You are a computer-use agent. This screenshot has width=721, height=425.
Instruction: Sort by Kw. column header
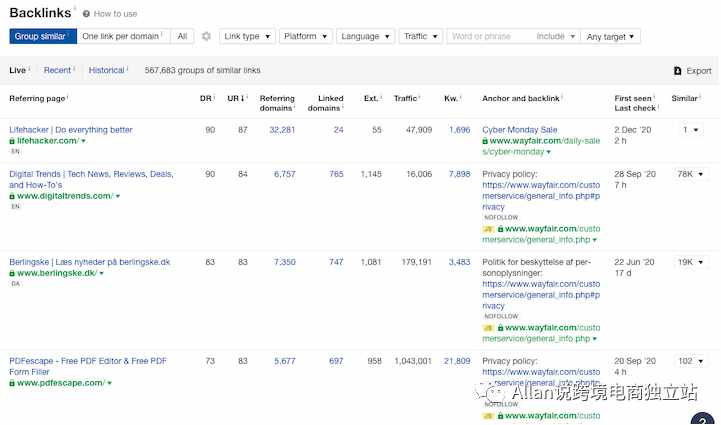[x=451, y=98]
